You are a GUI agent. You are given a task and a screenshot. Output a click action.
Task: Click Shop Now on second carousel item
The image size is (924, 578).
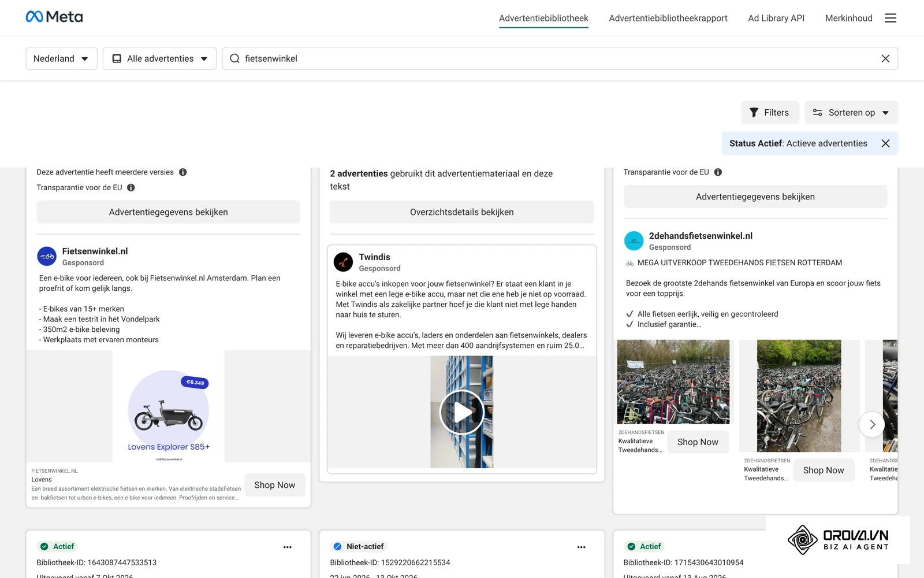pos(824,470)
